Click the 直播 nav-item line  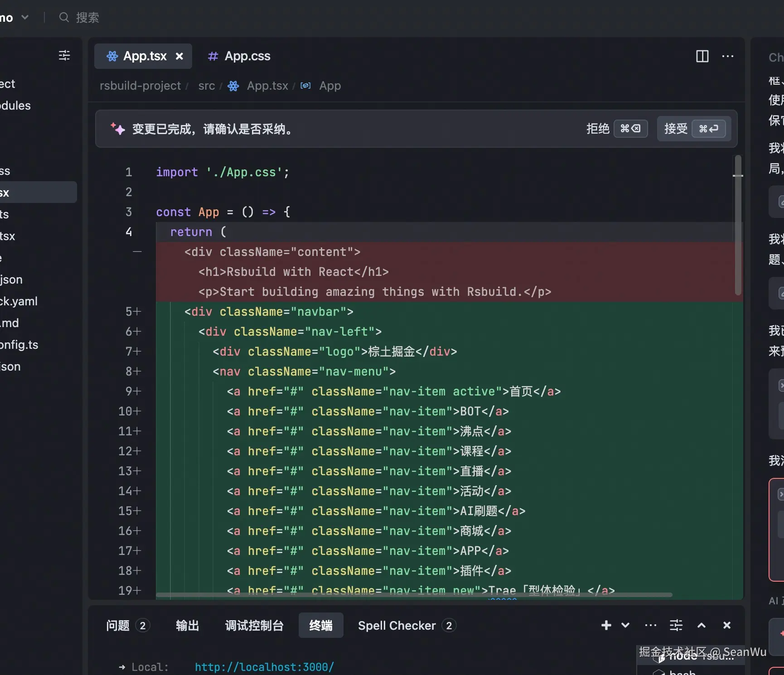click(x=369, y=471)
